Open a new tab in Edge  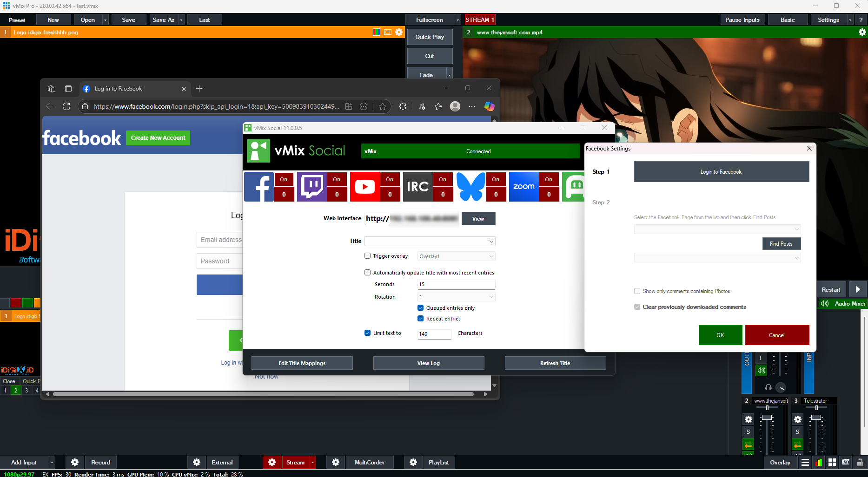point(199,89)
